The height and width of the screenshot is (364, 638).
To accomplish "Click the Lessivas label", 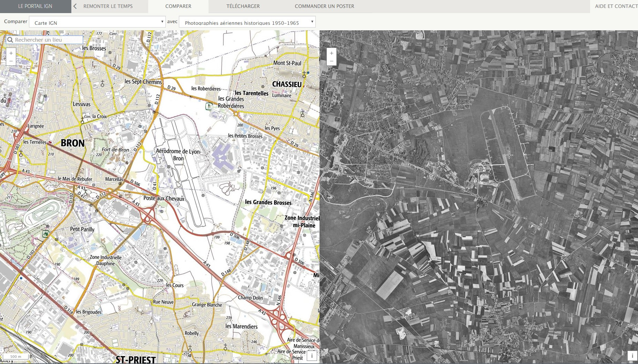I will [81, 104].
